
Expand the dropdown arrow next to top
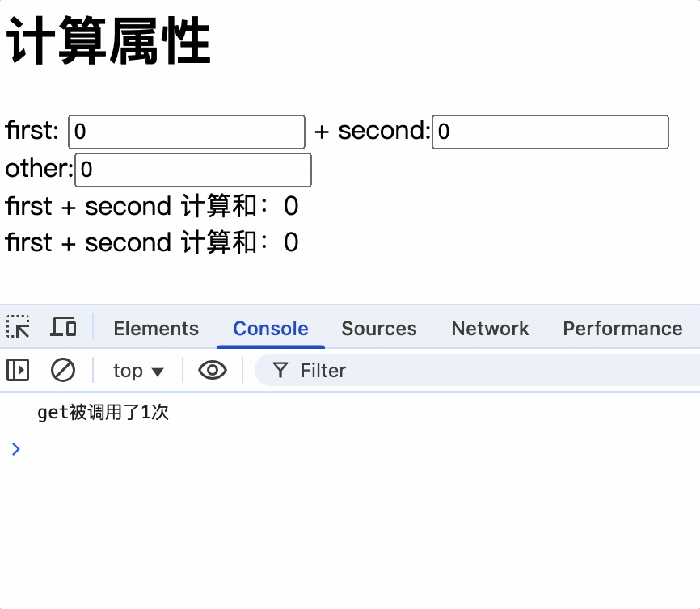158,372
